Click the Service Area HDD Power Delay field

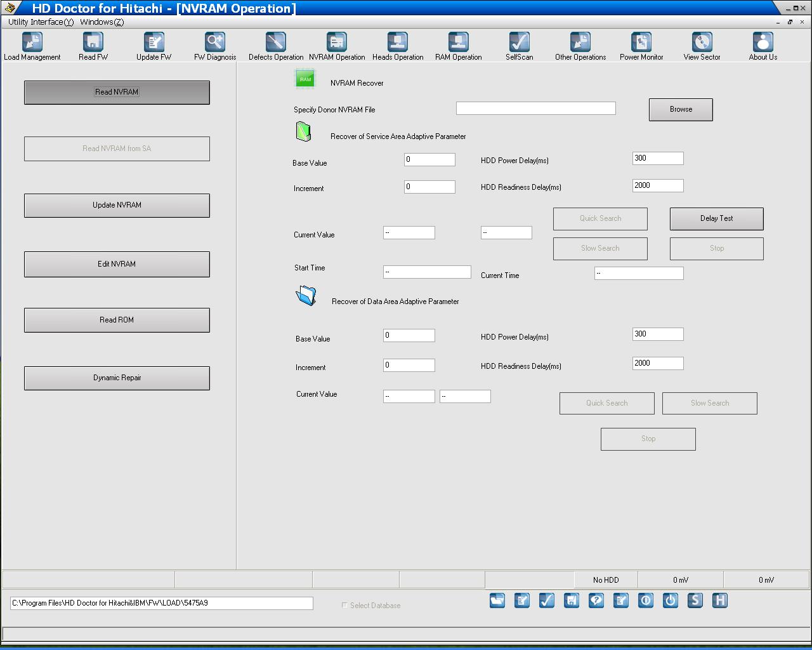coord(658,158)
